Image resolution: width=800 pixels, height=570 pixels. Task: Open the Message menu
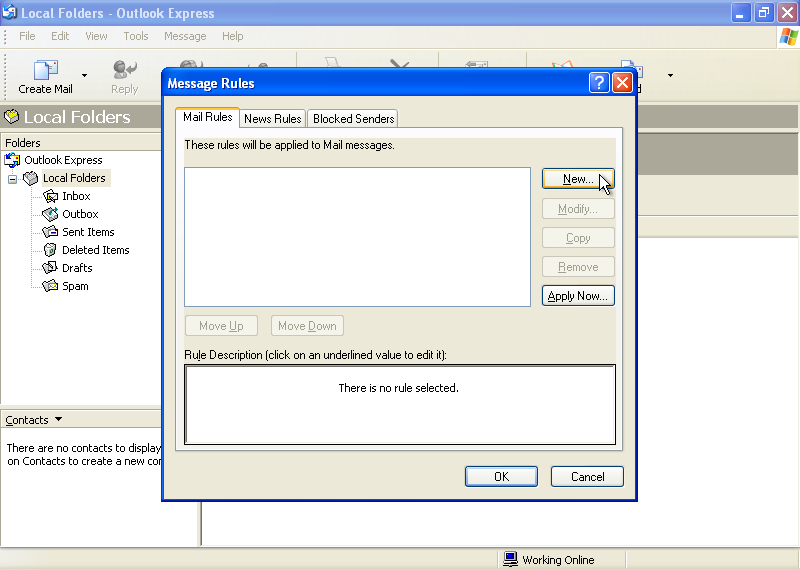[185, 36]
